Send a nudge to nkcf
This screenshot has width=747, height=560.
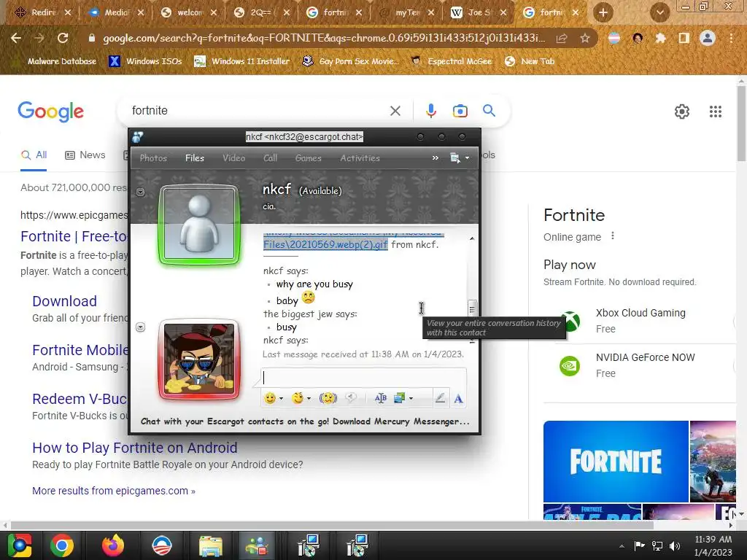328,398
